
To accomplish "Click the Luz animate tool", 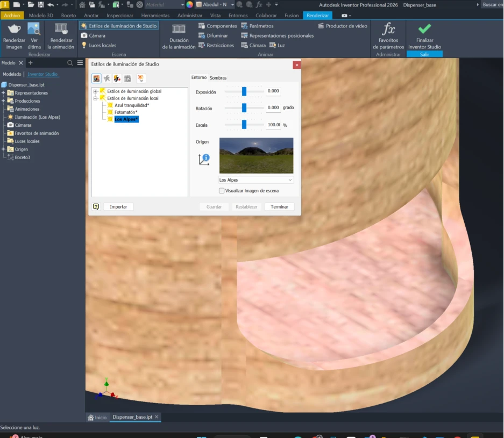I will pos(277,45).
